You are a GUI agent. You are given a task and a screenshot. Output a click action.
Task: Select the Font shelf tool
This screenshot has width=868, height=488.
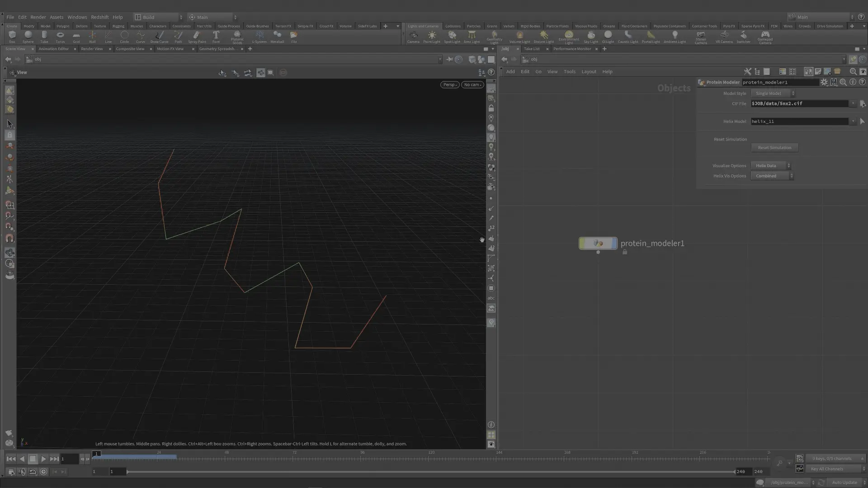click(216, 37)
